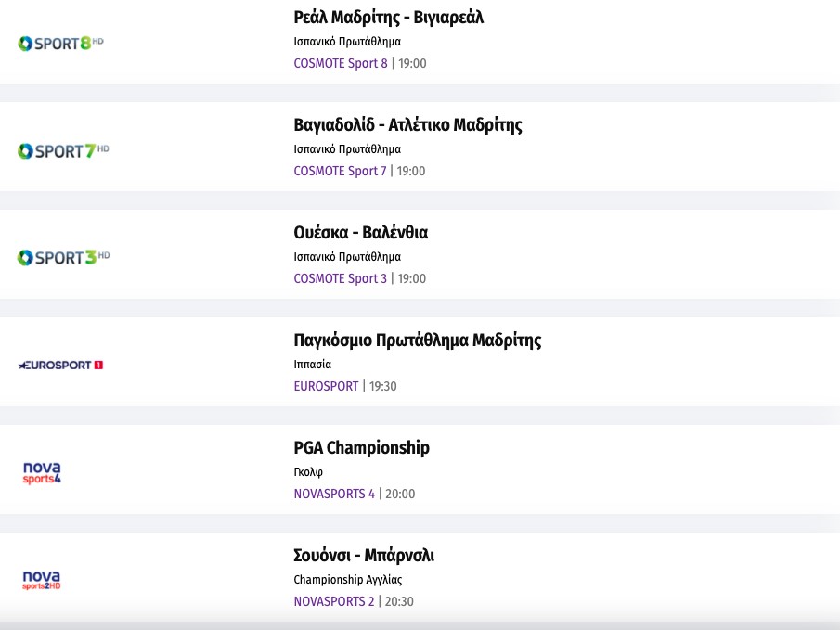Open the PGA Championship listing
840x630 pixels.
tap(361, 448)
